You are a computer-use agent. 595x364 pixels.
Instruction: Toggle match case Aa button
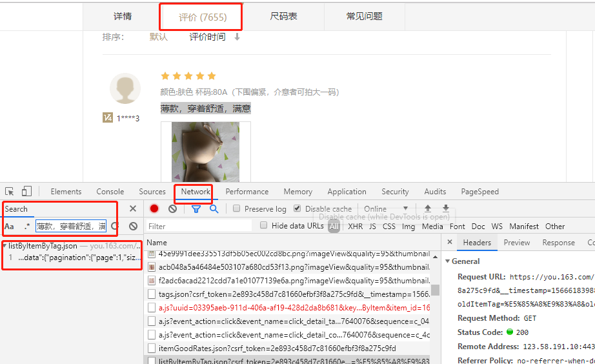[x=9, y=227]
